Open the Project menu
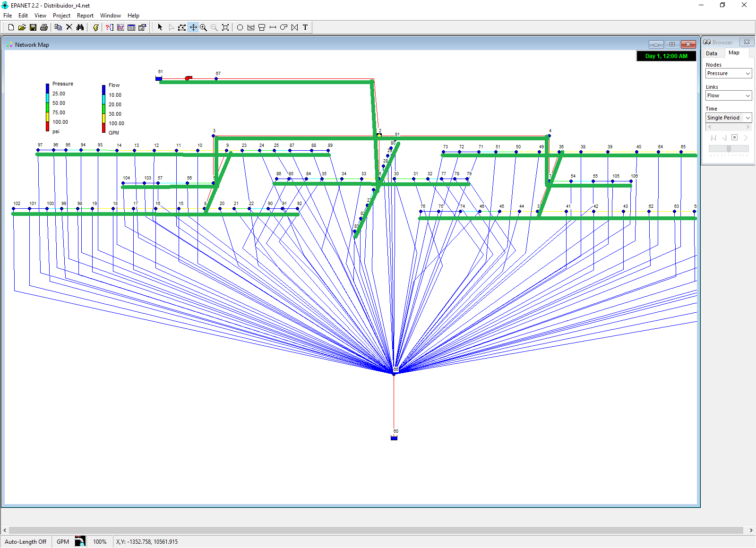756x548 pixels. 61,16
